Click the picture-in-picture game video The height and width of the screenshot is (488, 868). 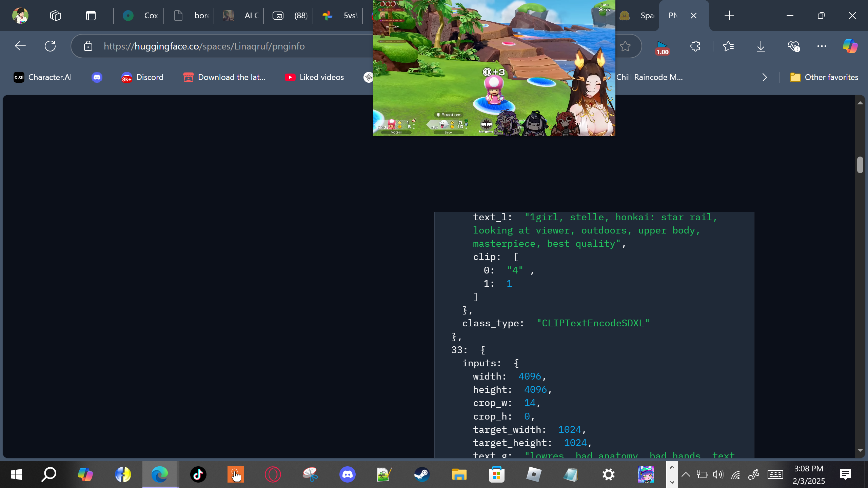tap(494, 68)
